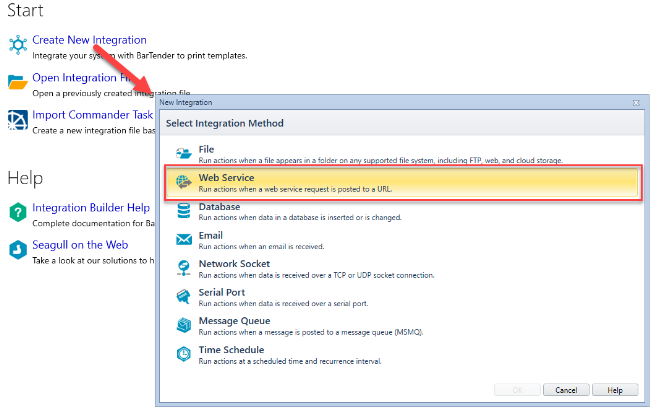Screen dimensions: 659x417
Task: Open the Import Commander Task link
Action: (x=92, y=115)
